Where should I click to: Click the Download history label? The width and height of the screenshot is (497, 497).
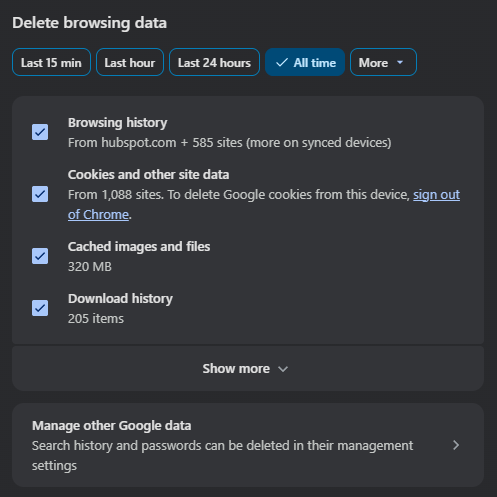click(x=120, y=299)
